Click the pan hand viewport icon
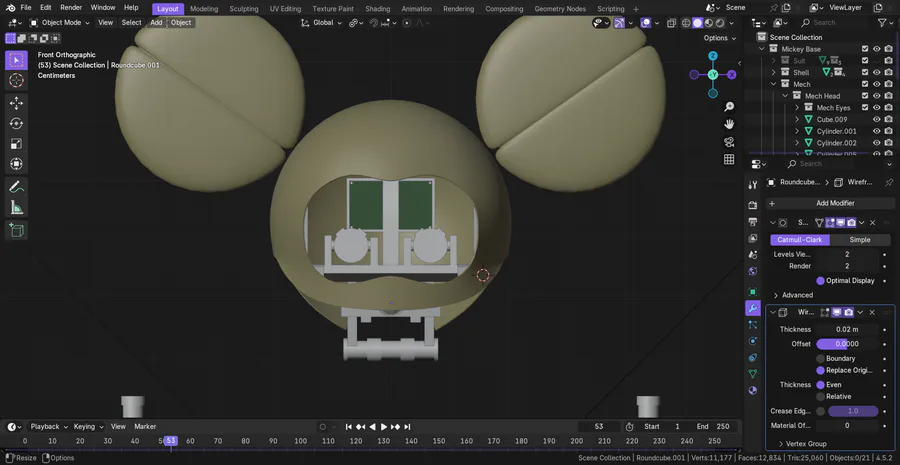The width and height of the screenshot is (900, 465). pos(729,124)
